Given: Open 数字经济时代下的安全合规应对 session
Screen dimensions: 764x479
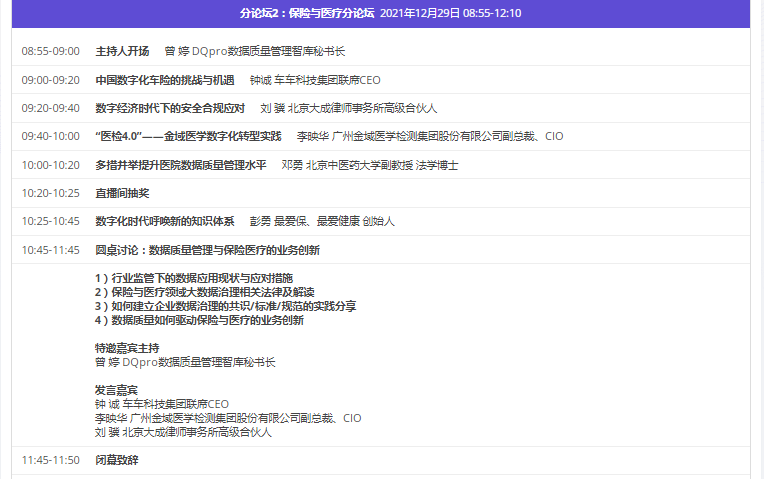Looking at the screenshot, I should pos(170,108).
